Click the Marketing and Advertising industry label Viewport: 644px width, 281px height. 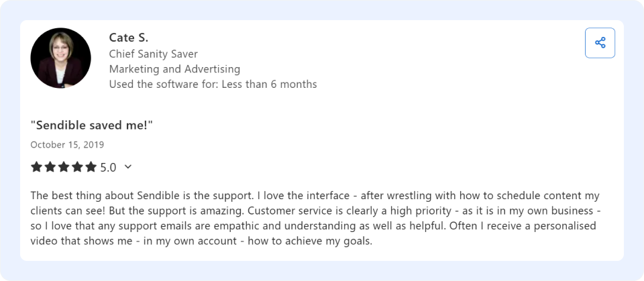(174, 69)
